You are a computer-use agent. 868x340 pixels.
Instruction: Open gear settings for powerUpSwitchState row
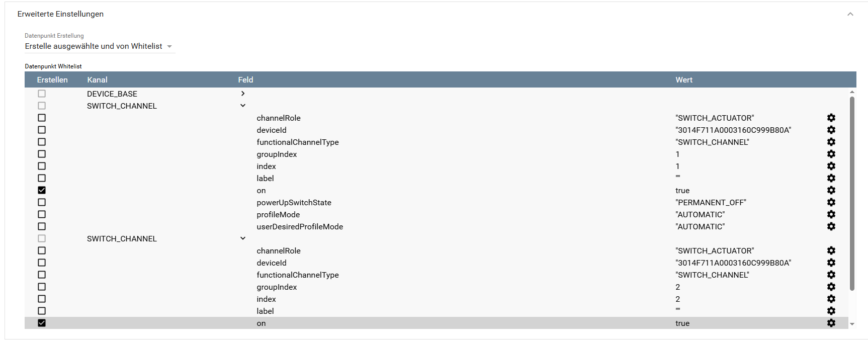[x=831, y=202]
